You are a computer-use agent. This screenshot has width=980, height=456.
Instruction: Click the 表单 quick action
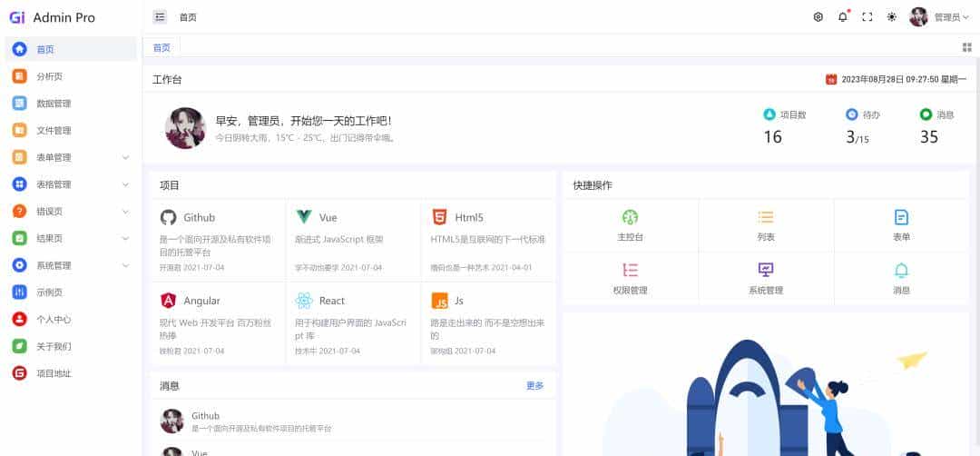901,226
